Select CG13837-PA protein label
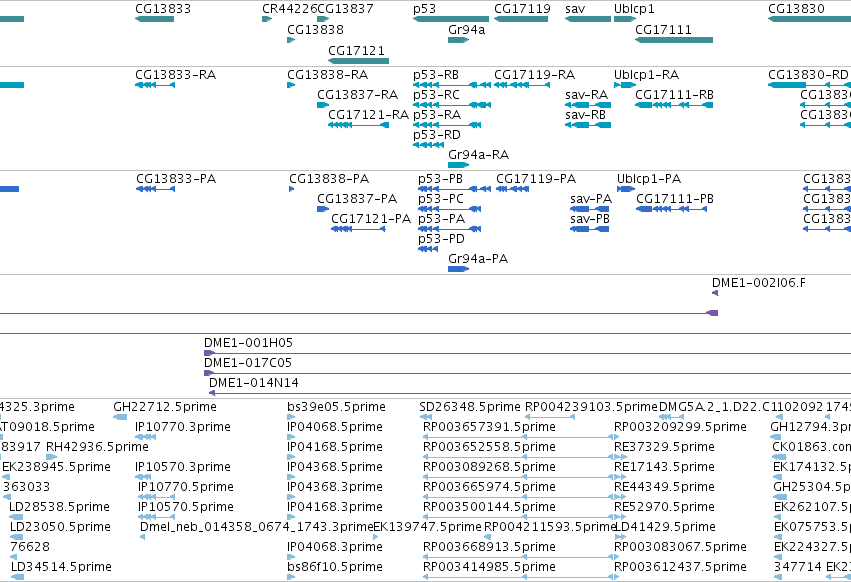This screenshot has width=851, height=582. [x=357, y=199]
